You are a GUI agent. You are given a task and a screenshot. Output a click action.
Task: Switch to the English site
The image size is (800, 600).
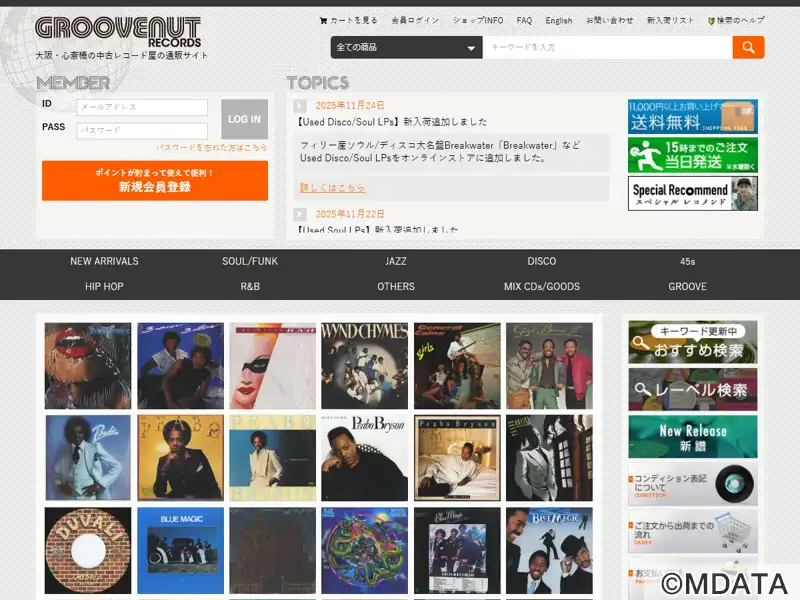[559, 20]
